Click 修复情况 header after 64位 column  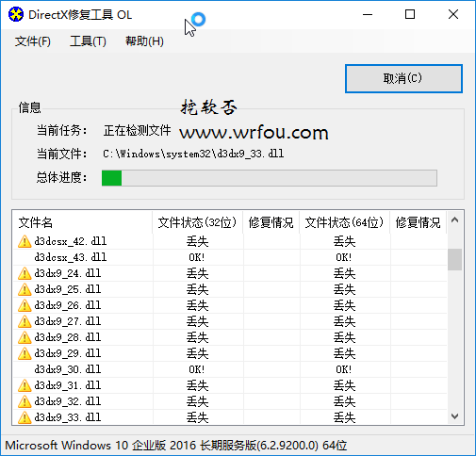click(418, 222)
